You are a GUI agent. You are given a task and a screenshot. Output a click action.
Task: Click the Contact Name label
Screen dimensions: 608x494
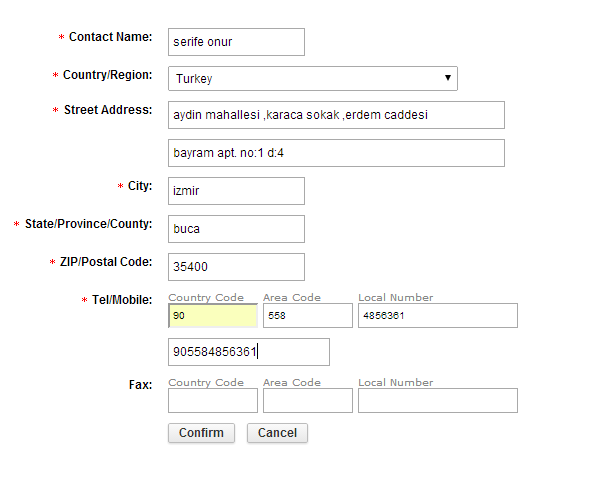[x=111, y=37]
